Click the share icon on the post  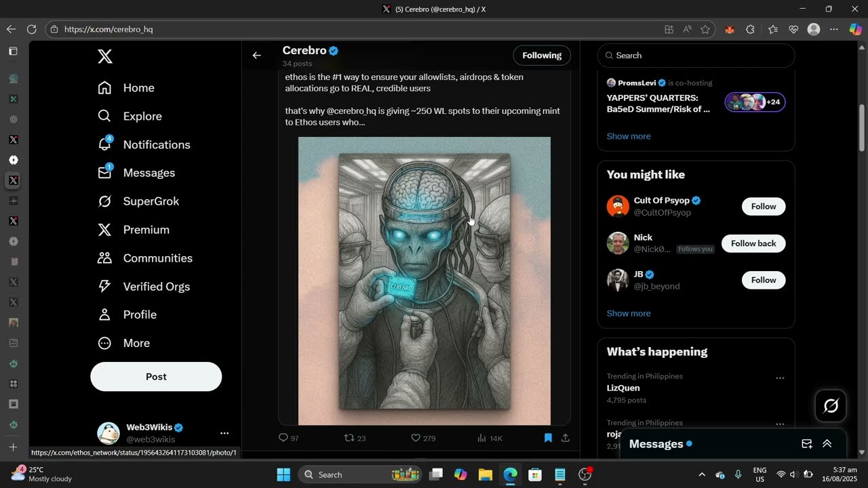coord(565,438)
